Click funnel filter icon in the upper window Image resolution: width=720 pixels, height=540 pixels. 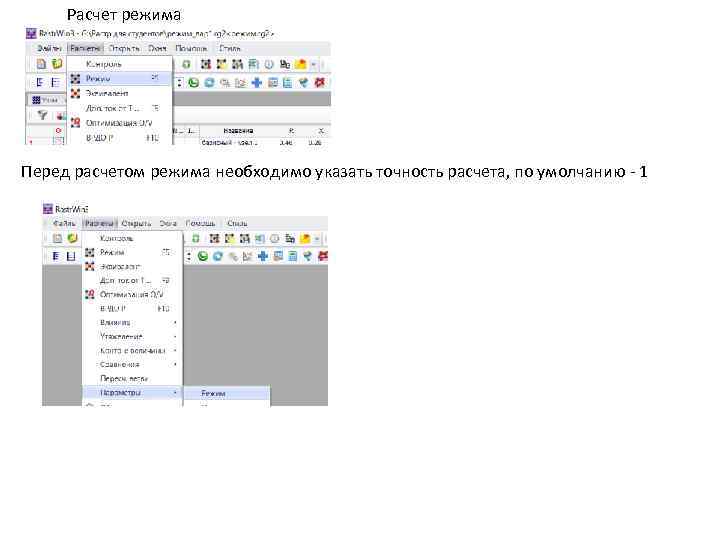pos(42,115)
